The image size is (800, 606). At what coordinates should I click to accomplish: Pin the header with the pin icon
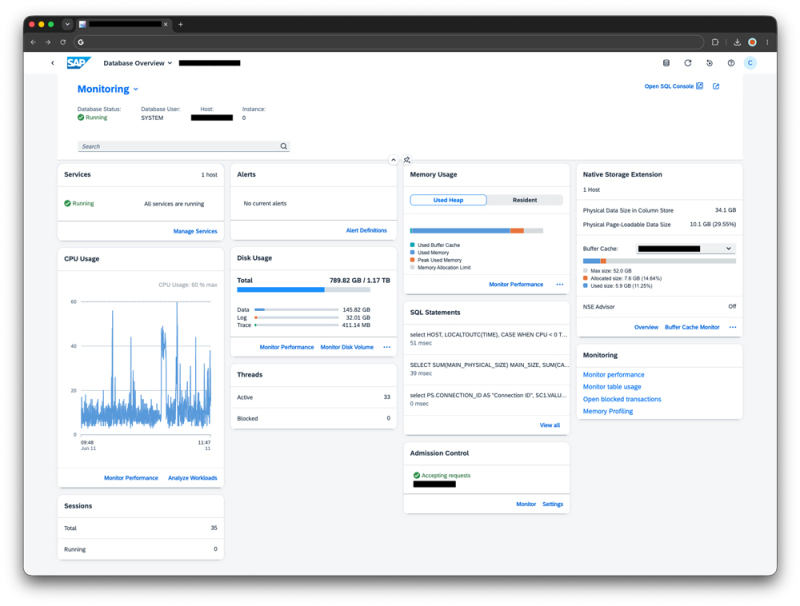pyautogui.click(x=407, y=160)
